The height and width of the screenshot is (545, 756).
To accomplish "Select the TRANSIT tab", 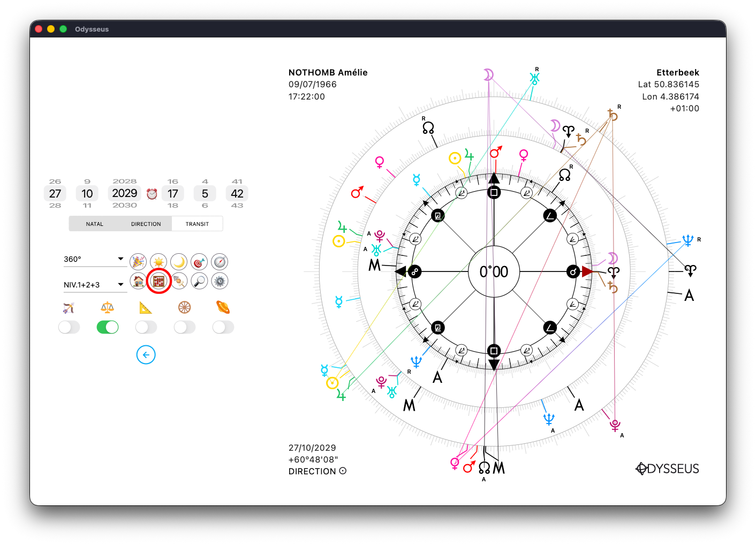I will click(197, 224).
